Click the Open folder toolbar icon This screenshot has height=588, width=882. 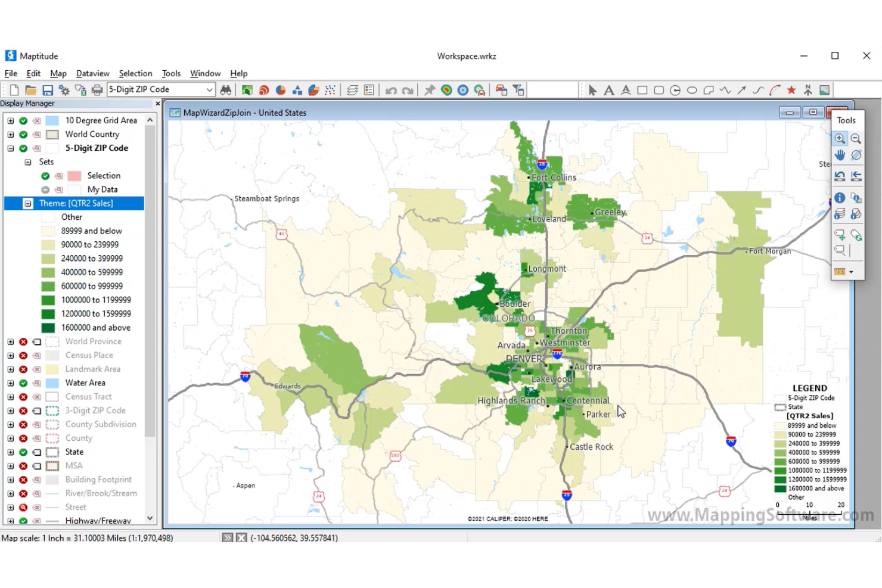point(30,90)
